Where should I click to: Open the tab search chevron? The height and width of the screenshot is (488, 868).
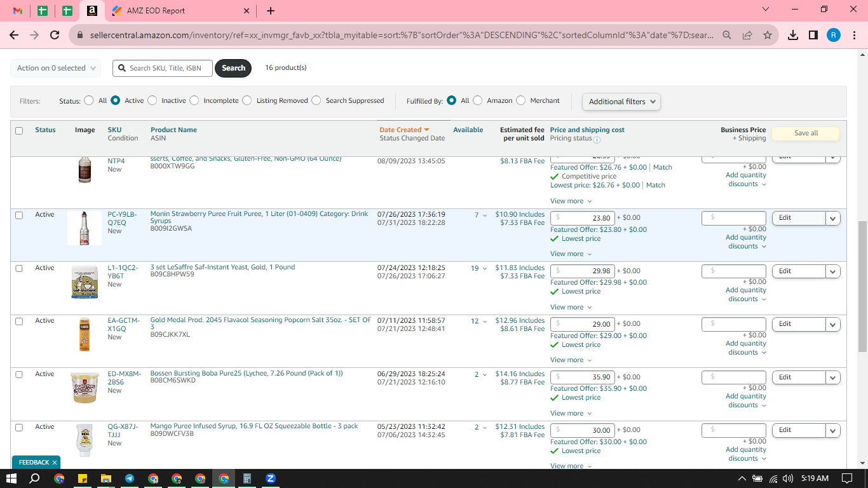(766, 9)
